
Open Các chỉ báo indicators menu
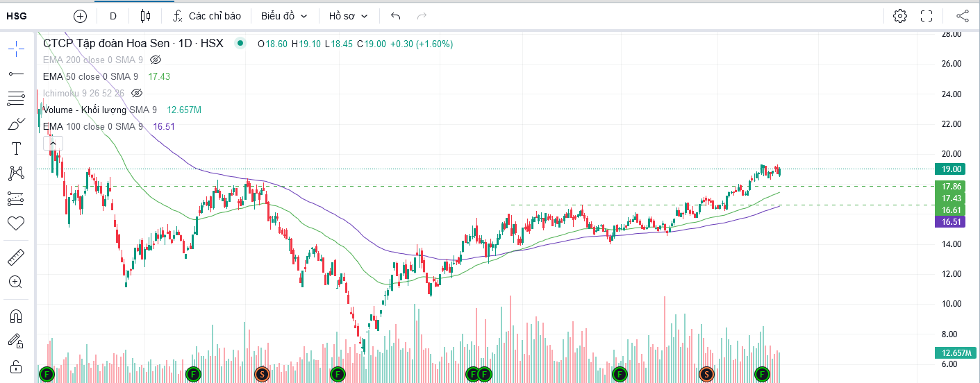206,15
